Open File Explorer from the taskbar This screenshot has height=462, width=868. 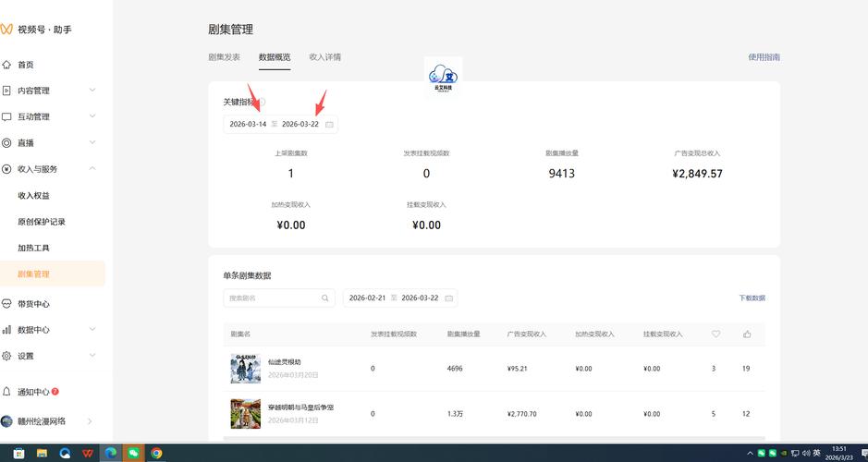point(42,453)
